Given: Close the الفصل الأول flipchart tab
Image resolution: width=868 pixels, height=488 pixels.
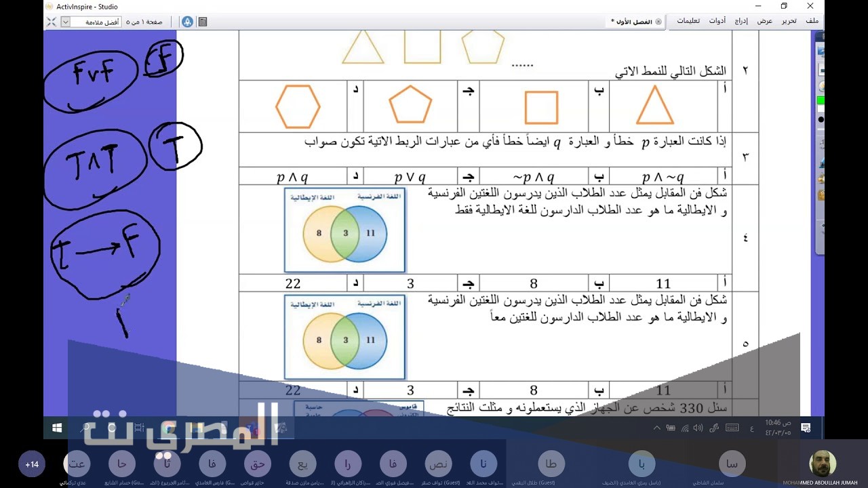Looking at the screenshot, I should click(658, 22).
